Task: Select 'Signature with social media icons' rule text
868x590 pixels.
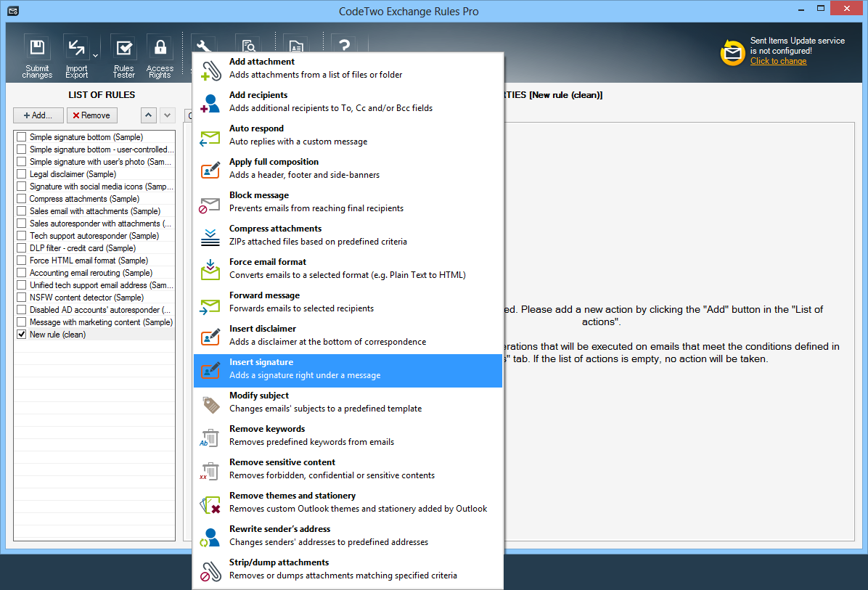Action: tap(102, 187)
